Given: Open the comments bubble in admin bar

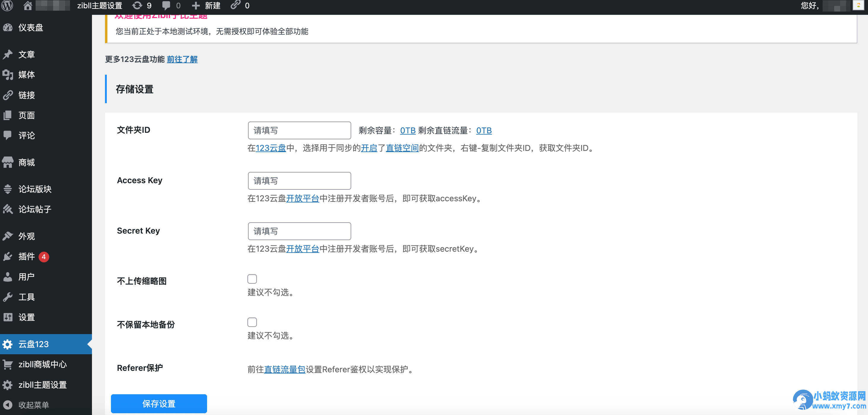Looking at the screenshot, I should pos(166,5).
